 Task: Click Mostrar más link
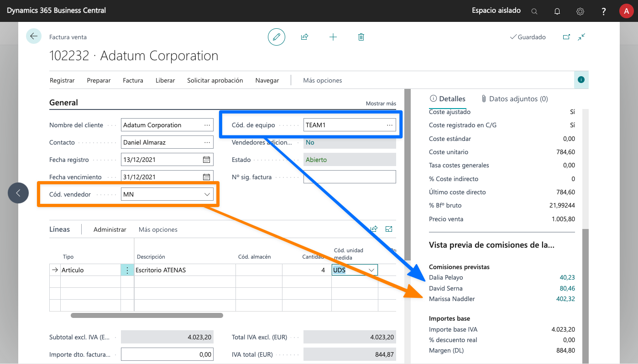tap(381, 104)
